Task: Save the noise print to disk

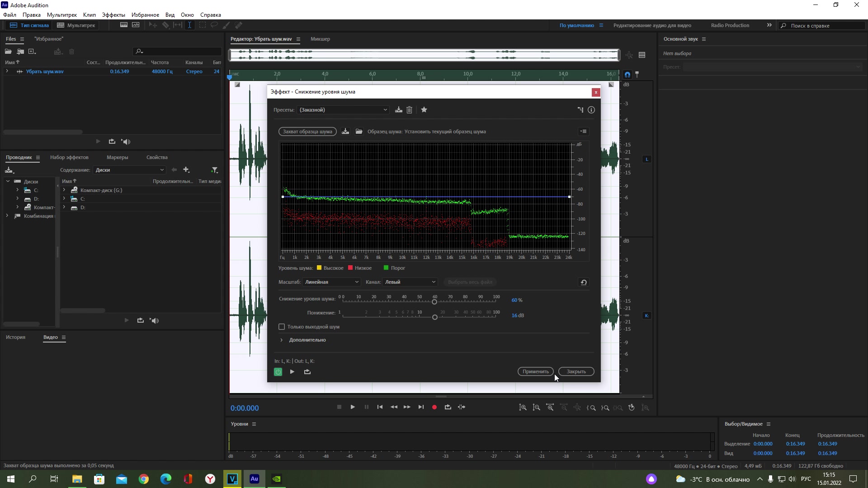Action: tap(345, 131)
